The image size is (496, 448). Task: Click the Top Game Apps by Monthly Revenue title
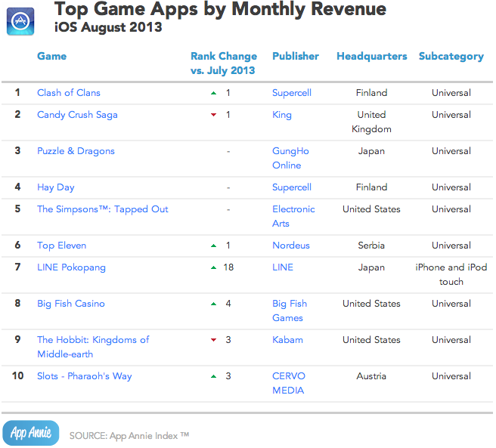click(220, 9)
